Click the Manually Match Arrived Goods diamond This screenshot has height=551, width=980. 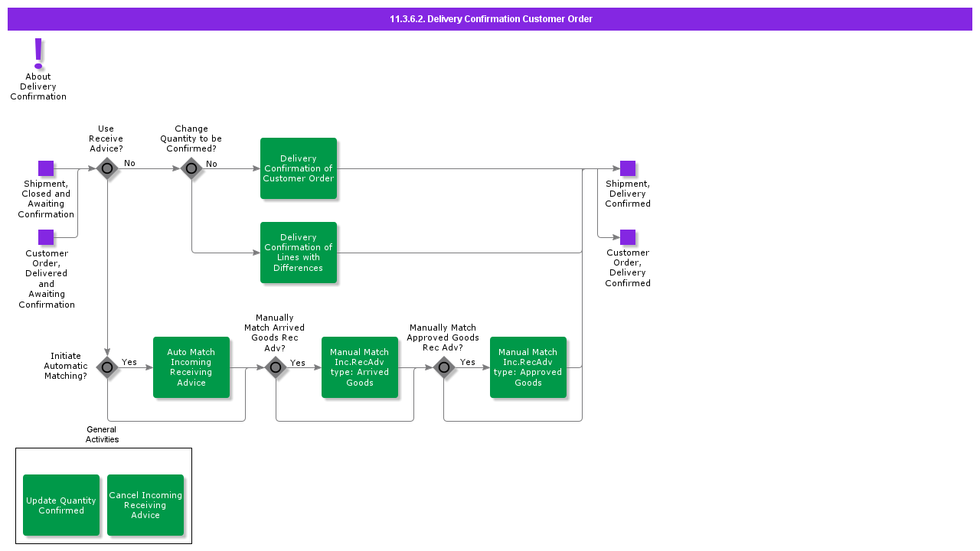pos(276,367)
